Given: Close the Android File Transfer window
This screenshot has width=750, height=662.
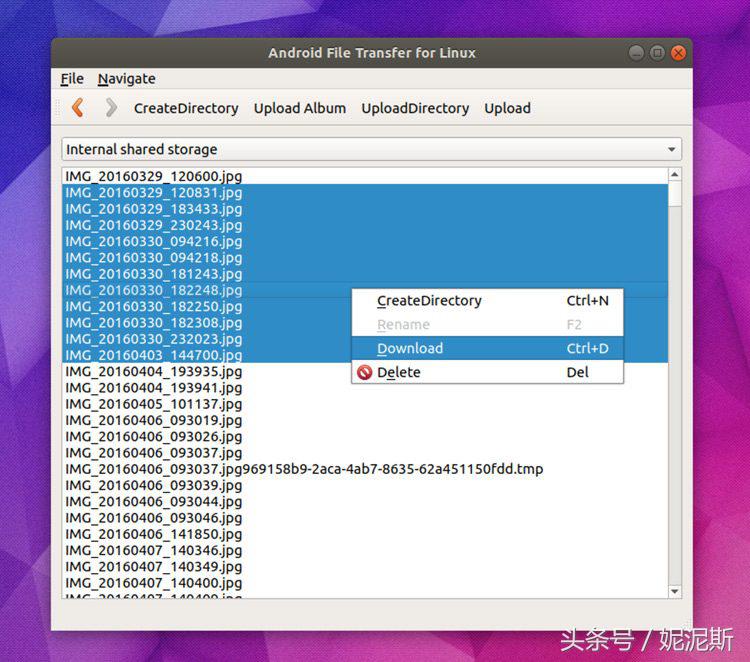Looking at the screenshot, I should [x=678, y=53].
